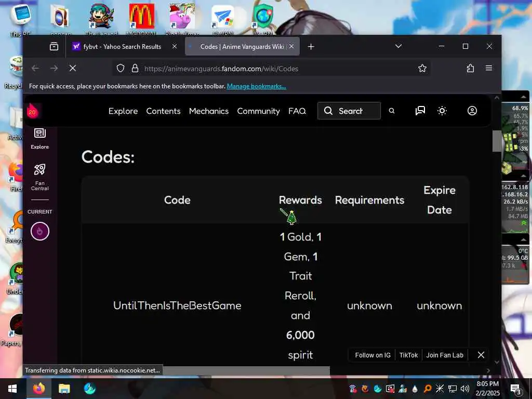Click the Codes: heading
This screenshot has width=532, height=399.
(x=108, y=157)
